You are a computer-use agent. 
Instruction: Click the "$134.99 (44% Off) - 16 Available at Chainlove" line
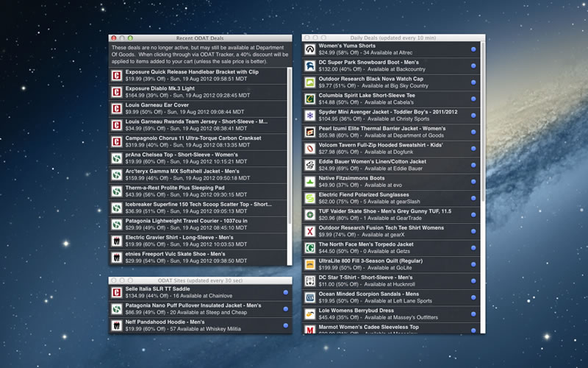click(x=179, y=296)
